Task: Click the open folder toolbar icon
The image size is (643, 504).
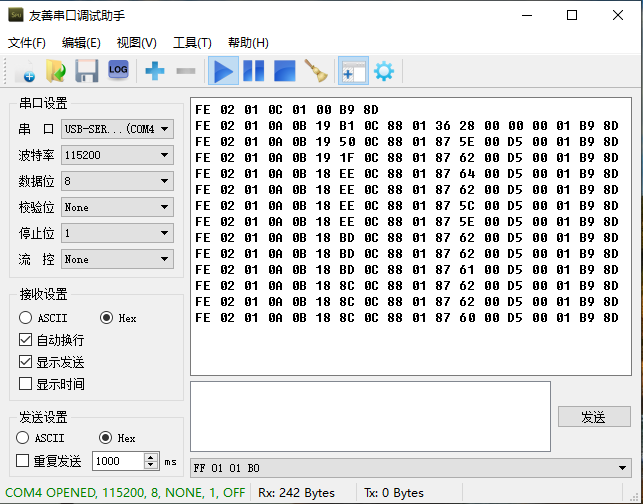Action: click(56, 71)
